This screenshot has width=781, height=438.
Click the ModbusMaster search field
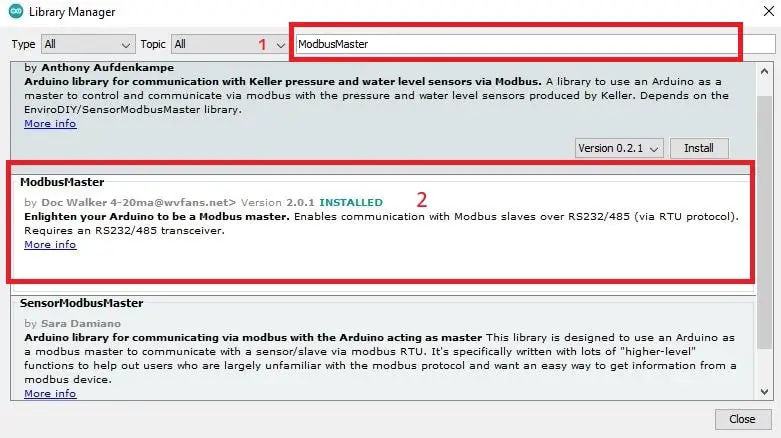[535, 44]
